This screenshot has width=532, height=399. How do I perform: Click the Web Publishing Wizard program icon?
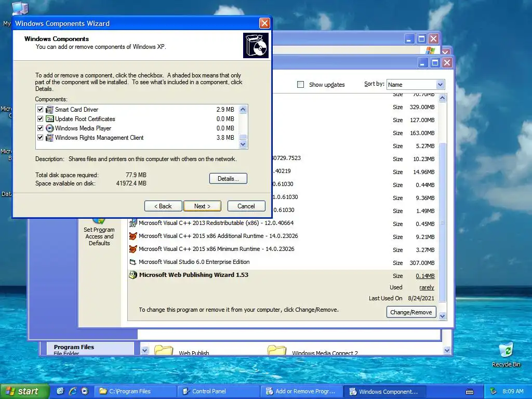click(x=133, y=275)
